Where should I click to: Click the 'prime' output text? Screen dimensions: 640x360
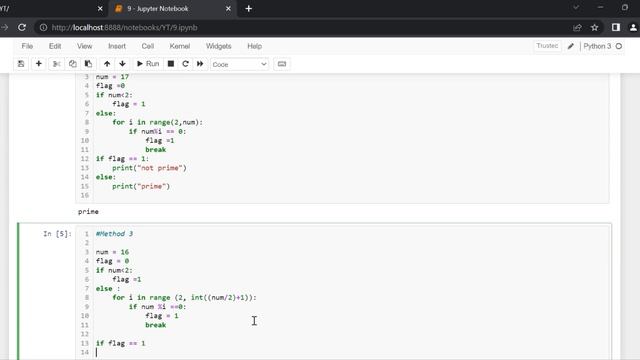coord(88,212)
